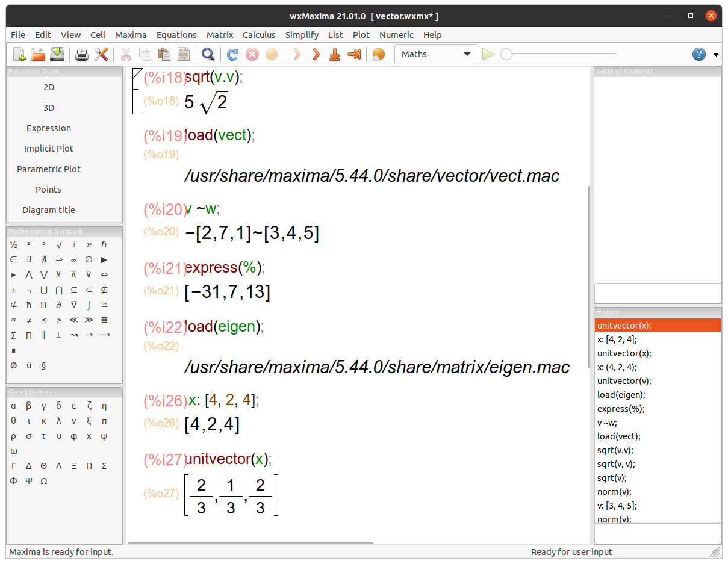
Task: Cut the selected cell
Action: coord(126,54)
